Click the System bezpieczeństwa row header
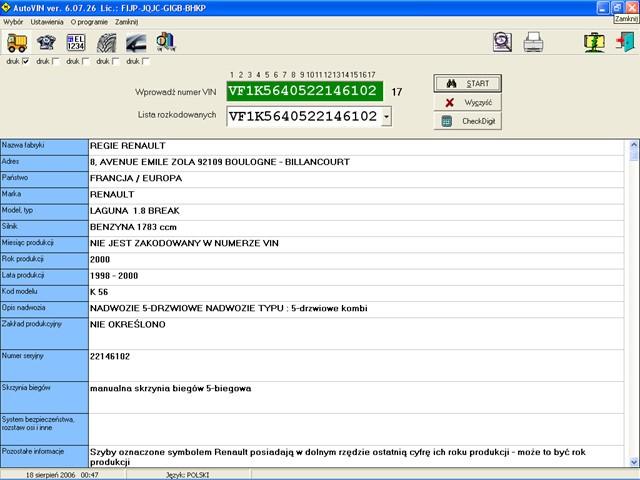 coord(44,429)
